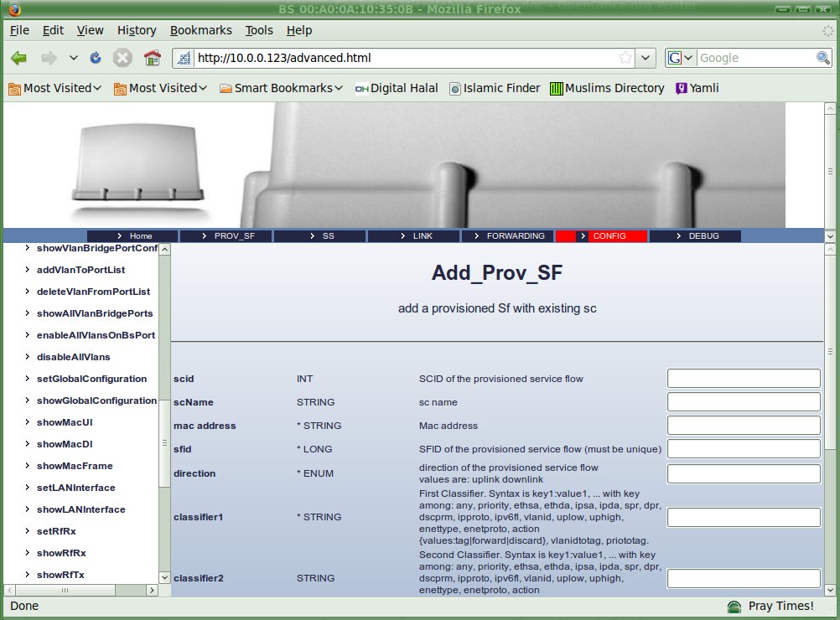This screenshot has width=840, height=620.
Task: Open the URL history dropdown arrow
Action: (646, 58)
